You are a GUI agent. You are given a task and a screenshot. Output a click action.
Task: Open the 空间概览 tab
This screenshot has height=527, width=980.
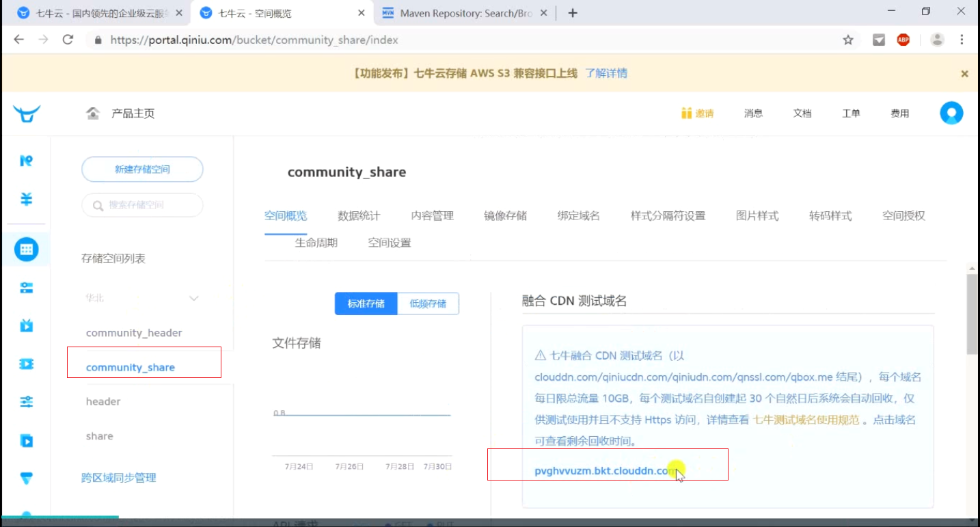[286, 216]
